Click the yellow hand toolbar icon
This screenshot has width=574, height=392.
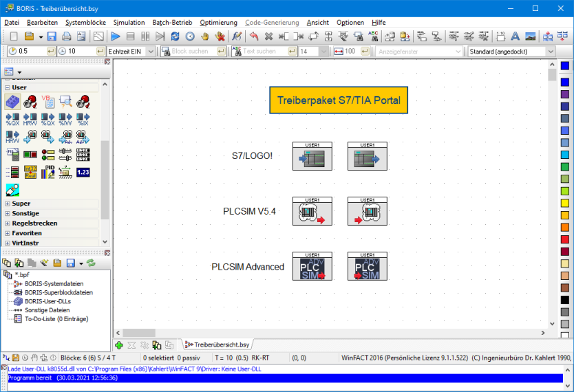(x=205, y=36)
